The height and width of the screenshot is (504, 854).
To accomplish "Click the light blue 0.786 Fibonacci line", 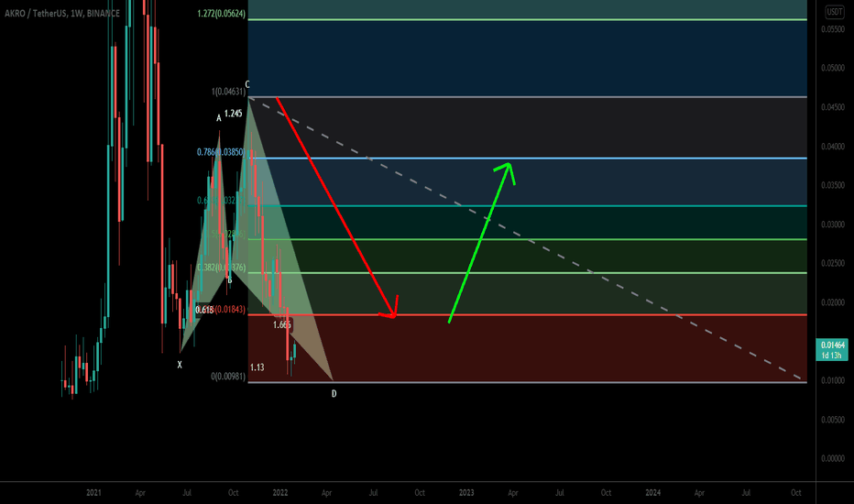I will pos(527,159).
